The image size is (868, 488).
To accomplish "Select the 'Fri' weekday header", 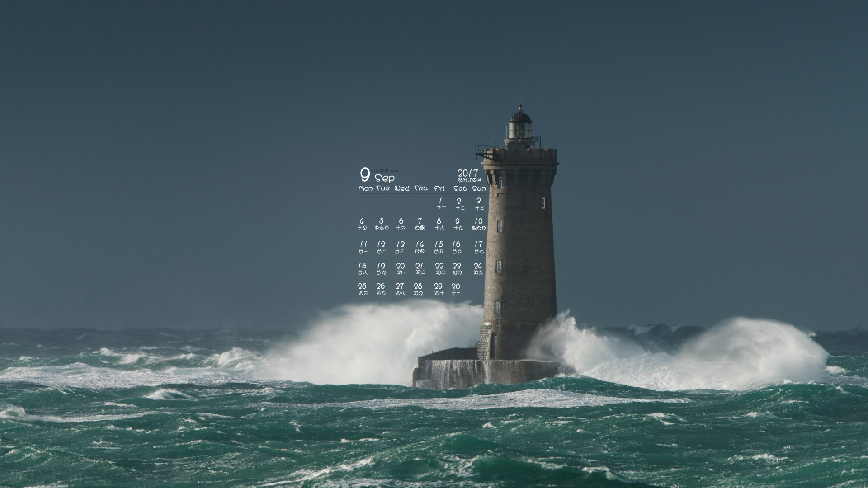I will point(439,188).
